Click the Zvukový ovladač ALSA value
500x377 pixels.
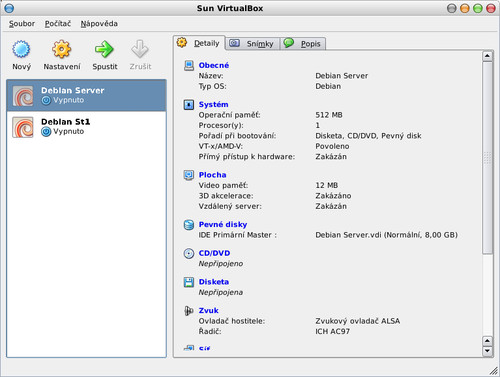click(357, 321)
